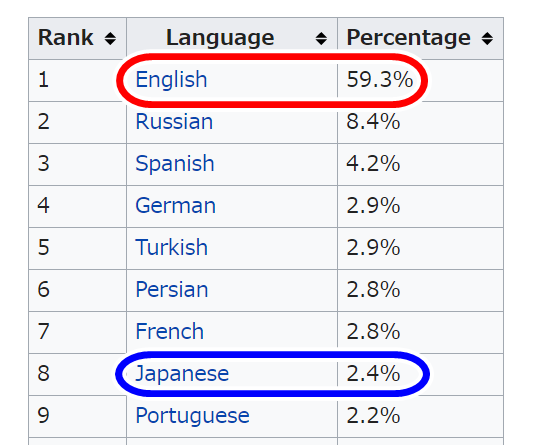Click the Language column header
537x445 pixels.
[232, 38]
